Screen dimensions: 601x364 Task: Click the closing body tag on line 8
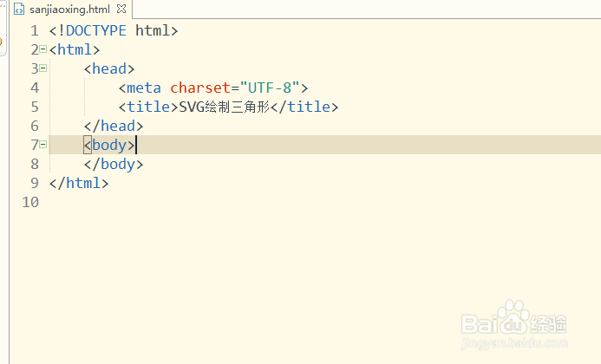114,165
